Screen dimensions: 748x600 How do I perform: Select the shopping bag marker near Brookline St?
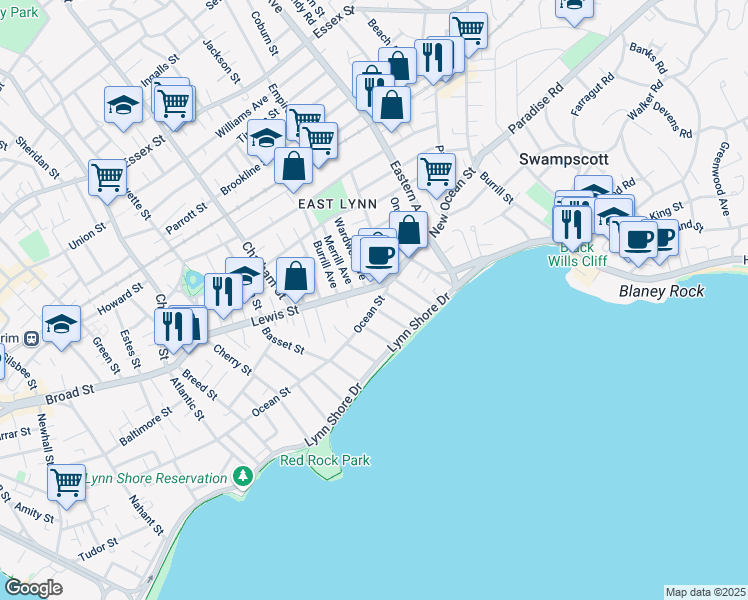click(293, 166)
